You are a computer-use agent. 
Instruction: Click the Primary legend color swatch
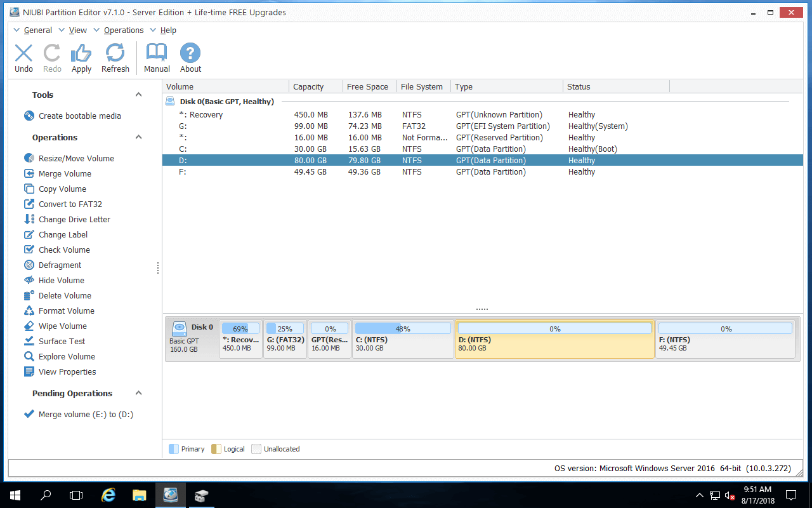click(174, 449)
